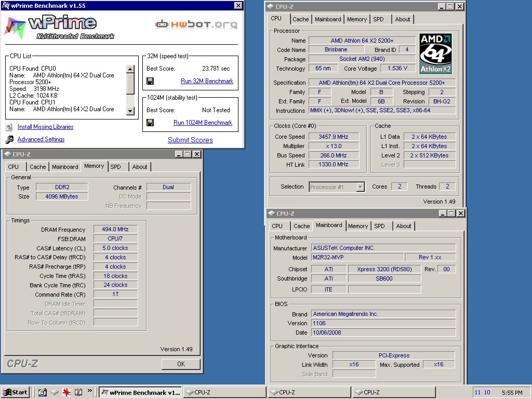Click the fourth quick launch icon in taskbar
This screenshot has width=532, height=399.
[x=78, y=393]
